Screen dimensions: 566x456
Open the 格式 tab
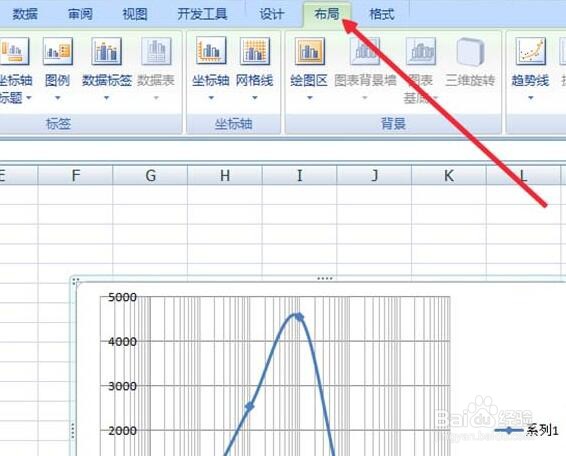[x=382, y=14]
